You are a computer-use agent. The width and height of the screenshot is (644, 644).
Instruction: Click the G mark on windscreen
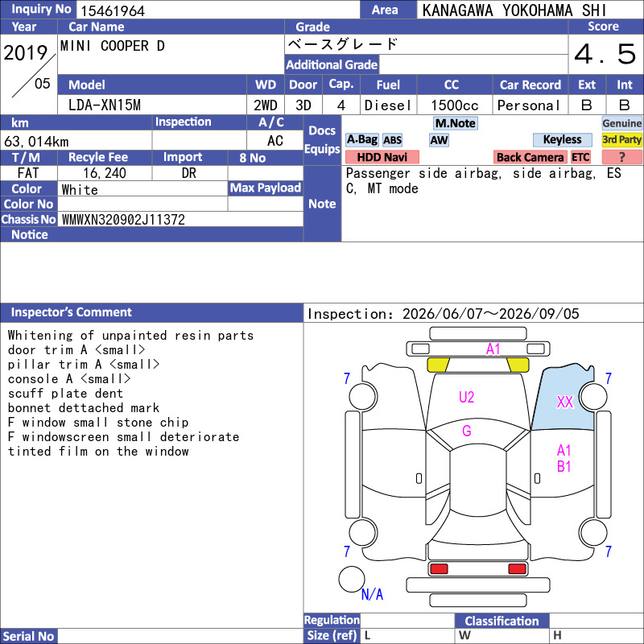tap(467, 431)
